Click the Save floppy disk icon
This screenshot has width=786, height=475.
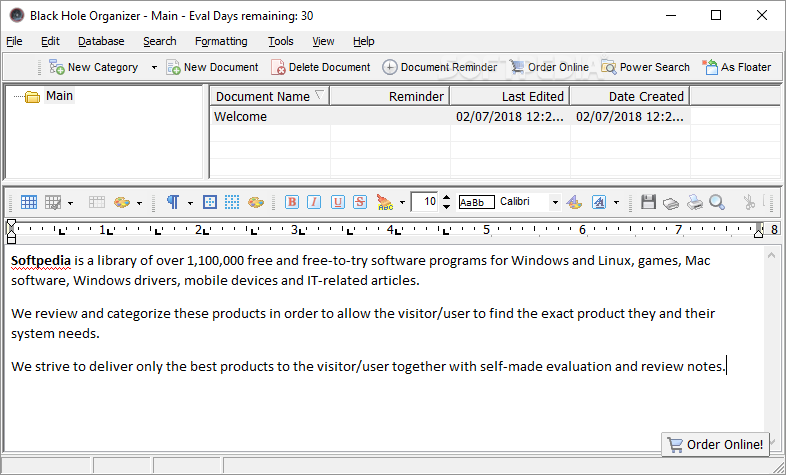pos(648,202)
